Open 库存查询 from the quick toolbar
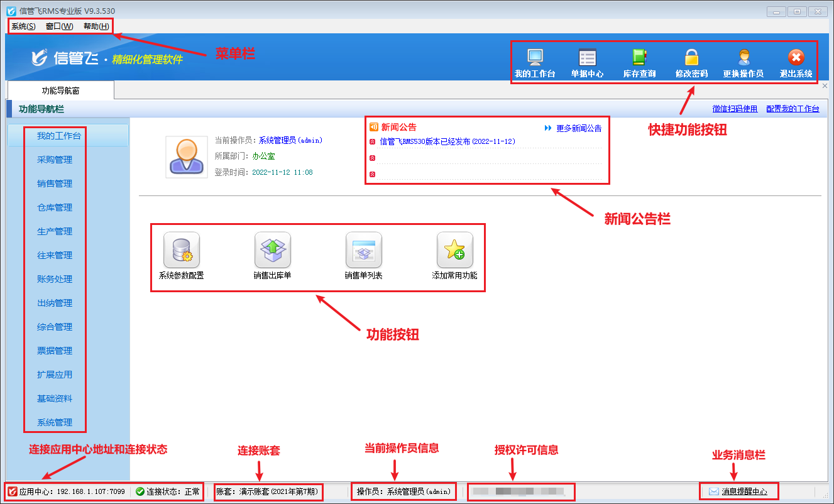 (x=639, y=58)
